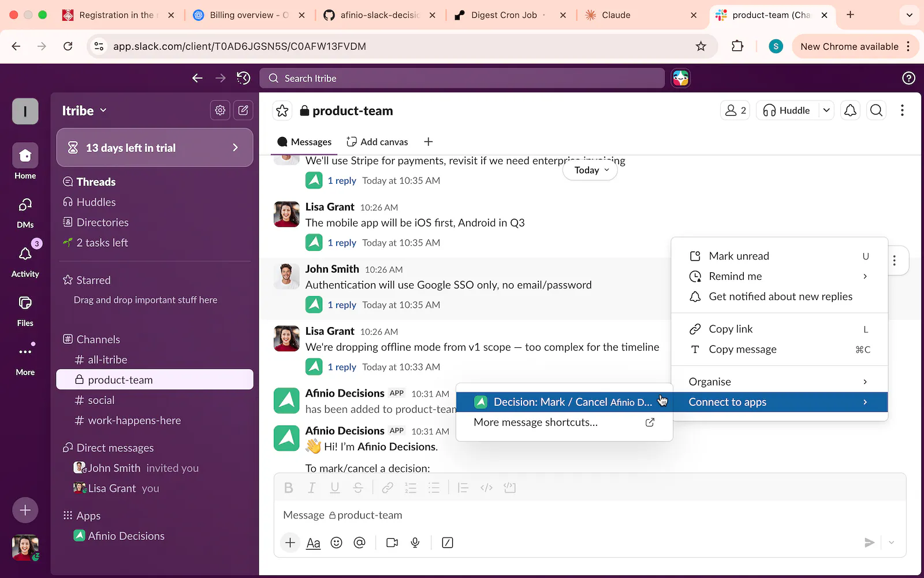Start a Huddle in product-team
Viewport: 924px width, 578px height.
tap(787, 110)
